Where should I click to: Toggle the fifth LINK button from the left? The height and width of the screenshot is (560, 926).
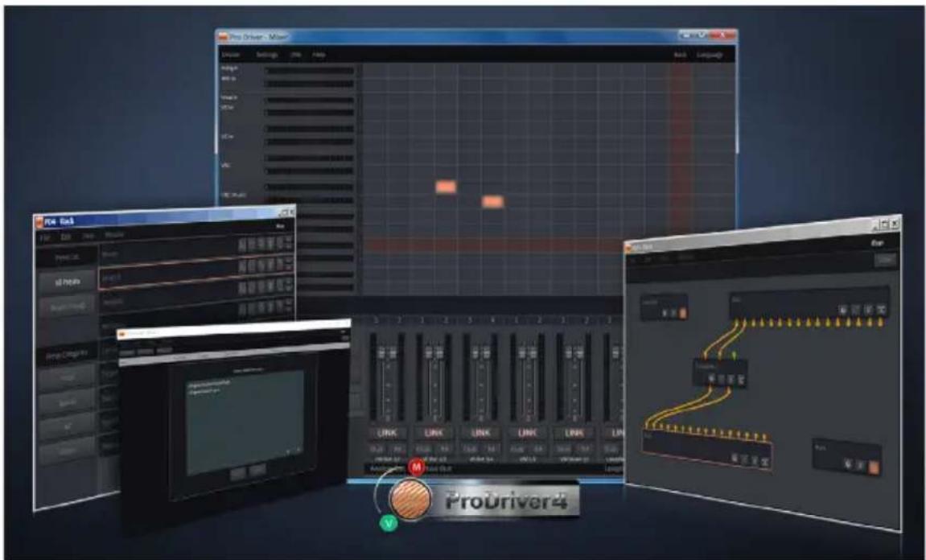(x=574, y=433)
